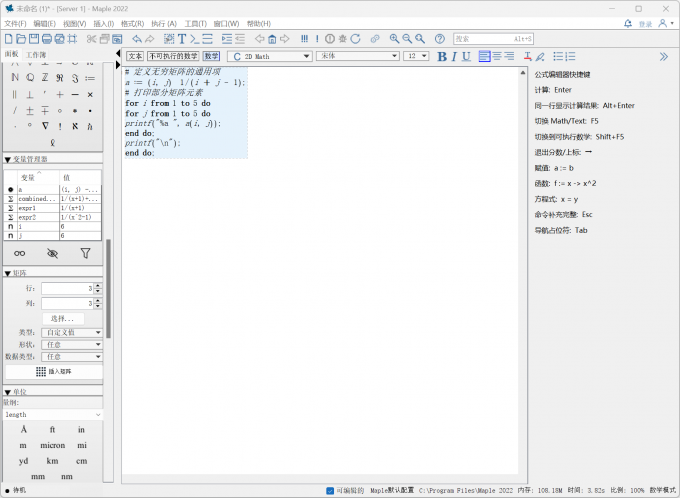680x498 pixels.
Task: Switch to 不可执行的数学 mode
Action: tap(173, 56)
